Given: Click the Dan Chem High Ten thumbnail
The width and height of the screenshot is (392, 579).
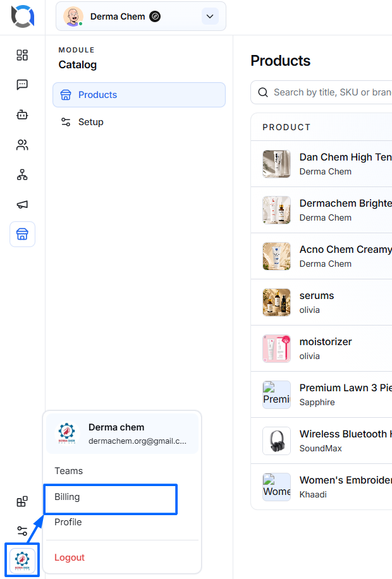Looking at the screenshot, I should click(276, 164).
